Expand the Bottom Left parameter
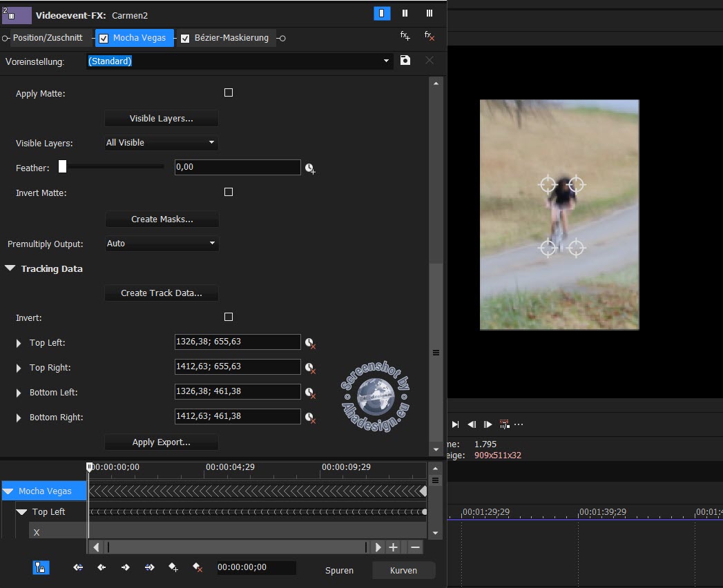This screenshot has width=723, height=588. [19, 393]
